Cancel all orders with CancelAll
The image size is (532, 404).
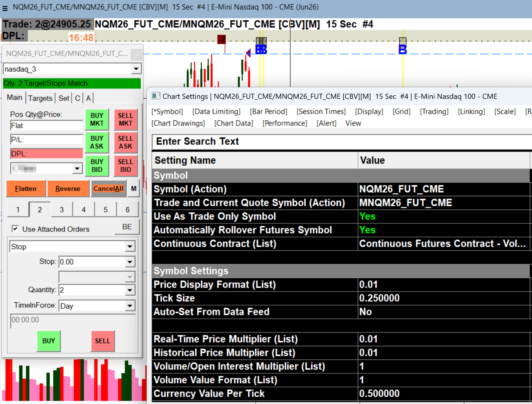pos(108,189)
